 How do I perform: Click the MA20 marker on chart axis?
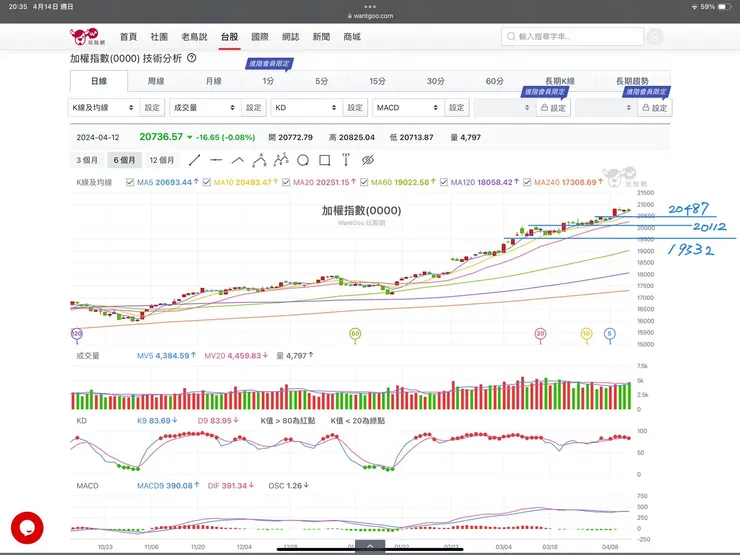pyautogui.click(x=540, y=335)
